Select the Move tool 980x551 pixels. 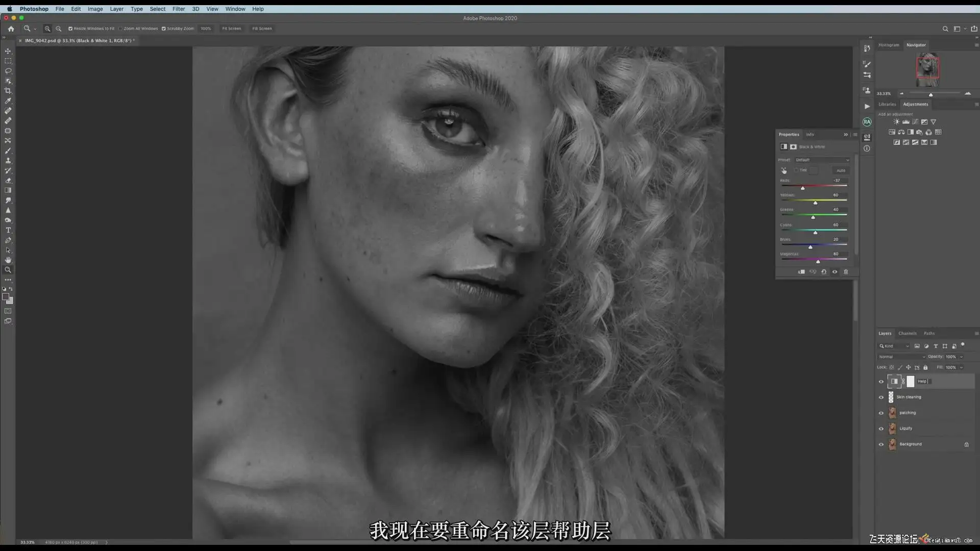point(8,51)
